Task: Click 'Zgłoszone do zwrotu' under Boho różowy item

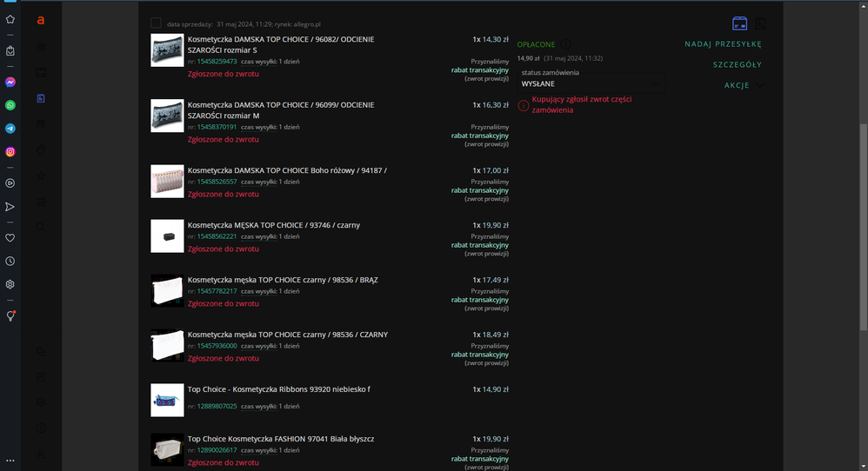Action: [x=224, y=194]
